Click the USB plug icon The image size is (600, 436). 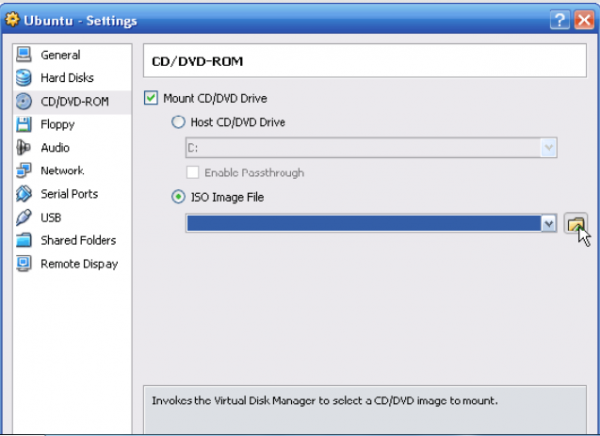pos(24,216)
